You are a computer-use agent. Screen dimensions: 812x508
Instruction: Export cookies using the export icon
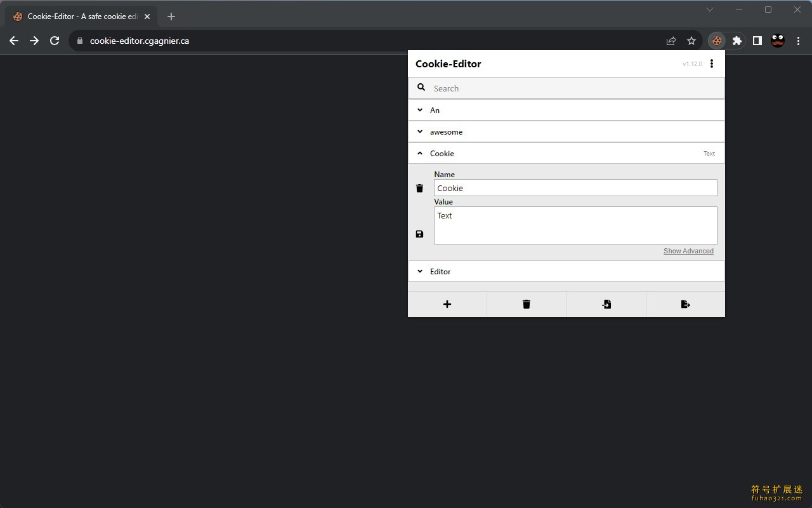point(686,304)
